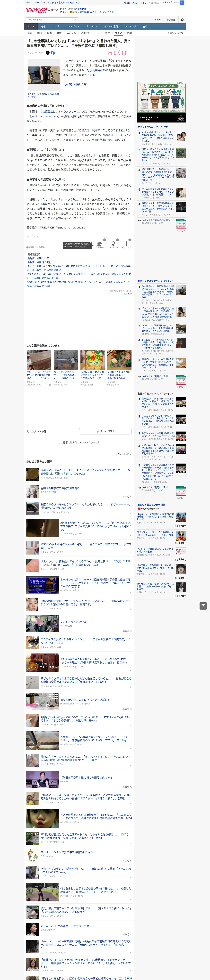The width and height of the screenshot is (210, 980).
Task: Open the ヨシタケシンスケ次男の中学受験 link
Action: [67, 852]
